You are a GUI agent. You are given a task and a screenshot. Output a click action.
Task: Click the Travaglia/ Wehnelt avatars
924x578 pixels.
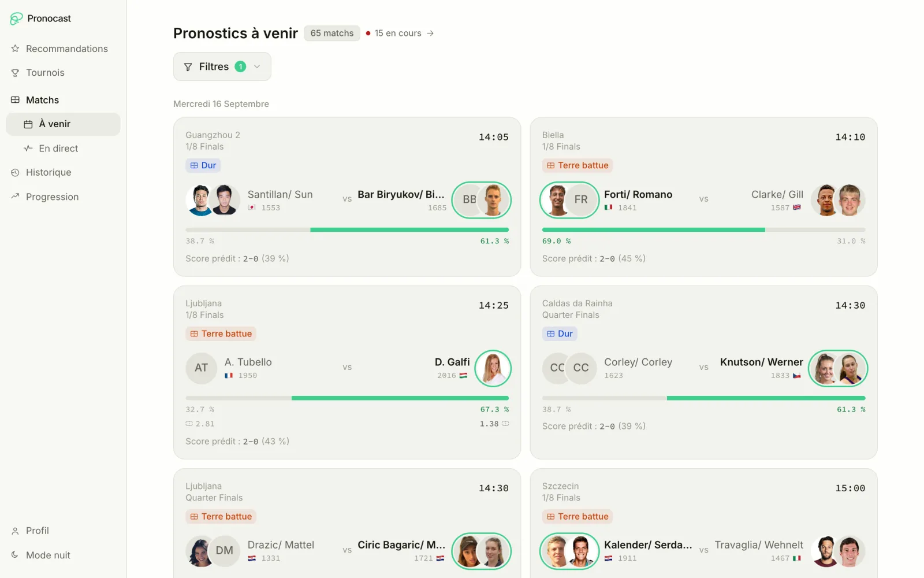838,551
